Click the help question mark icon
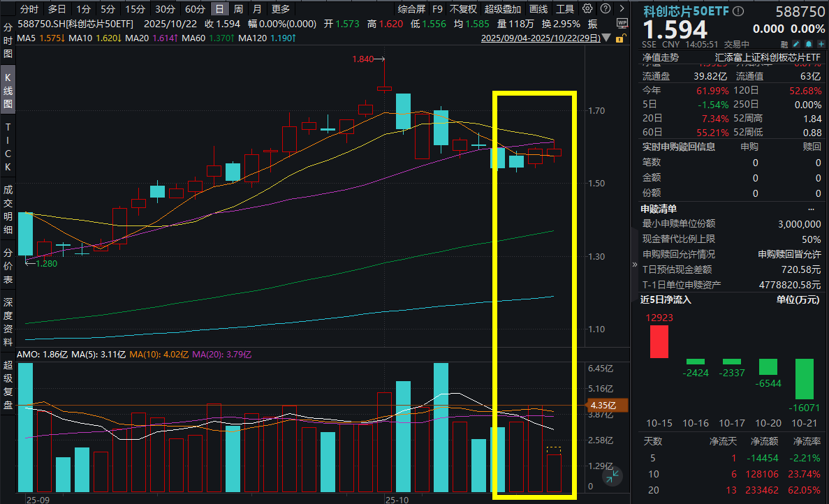 pos(605,10)
